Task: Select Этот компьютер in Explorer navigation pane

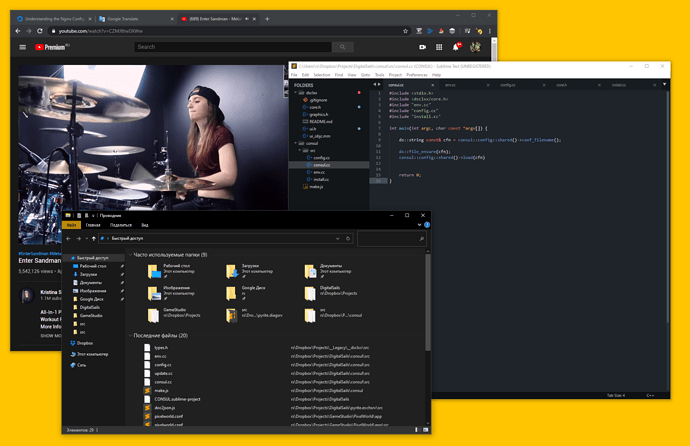Action: click(89, 354)
